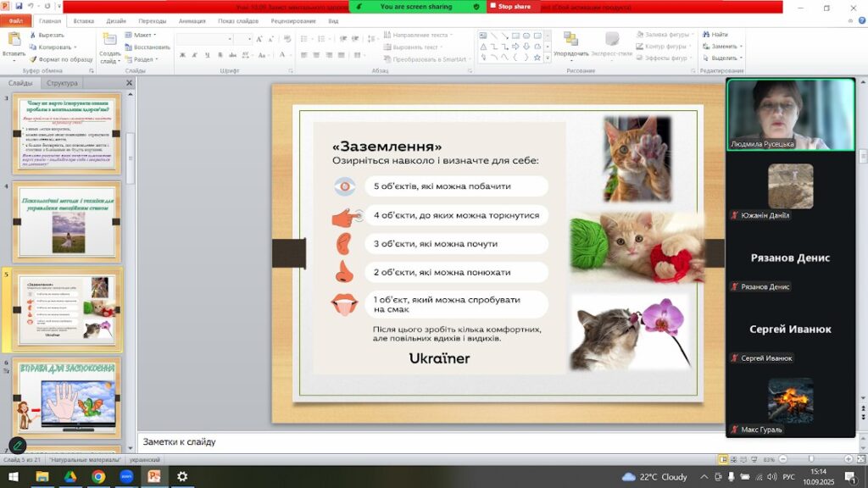This screenshot has height=488, width=868.
Task: Switch to the Структура pane tab
Action: tap(62, 83)
